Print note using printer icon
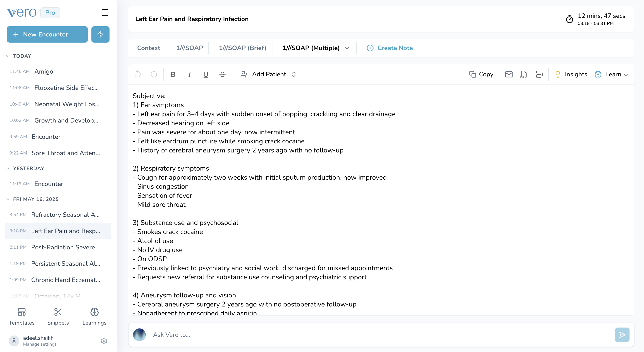This screenshot has width=644, height=352. (539, 74)
